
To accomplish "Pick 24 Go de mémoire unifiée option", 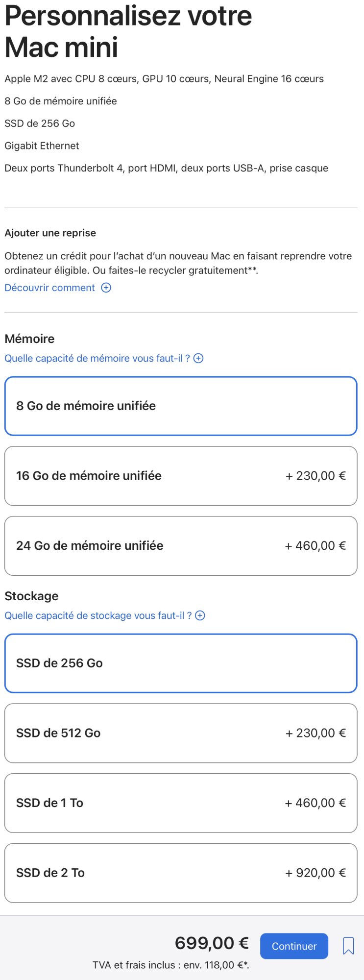I will pyautogui.click(x=181, y=545).
